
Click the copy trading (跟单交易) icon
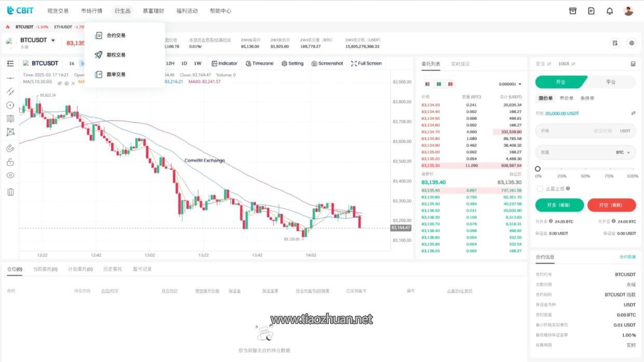pyautogui.click(x=98, y=74)
